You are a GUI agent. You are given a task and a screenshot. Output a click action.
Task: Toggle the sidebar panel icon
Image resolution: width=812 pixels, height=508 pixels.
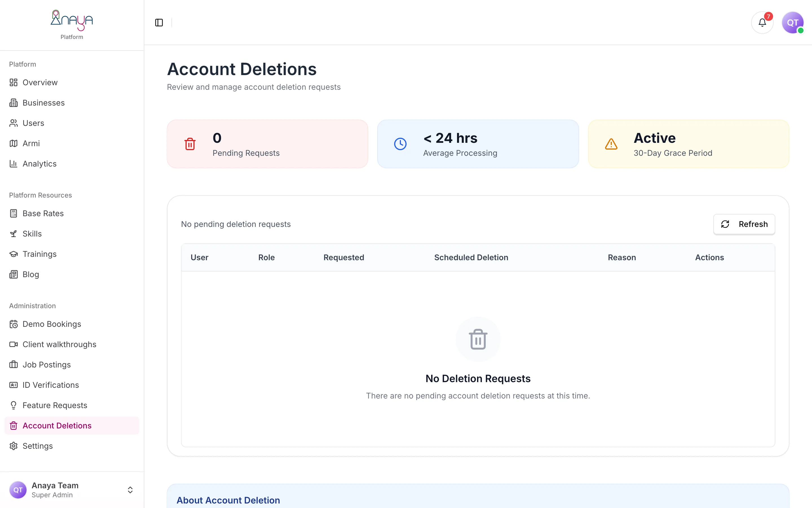tap(159, 23)
